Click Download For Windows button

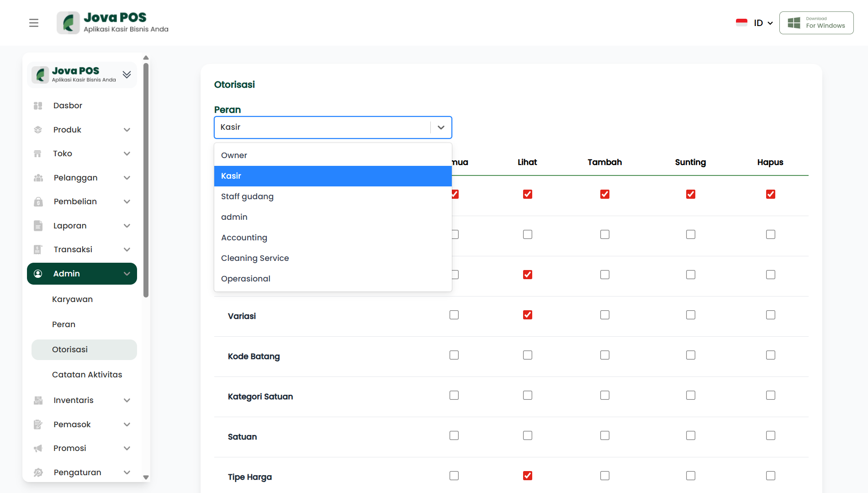tap(816, 23)
